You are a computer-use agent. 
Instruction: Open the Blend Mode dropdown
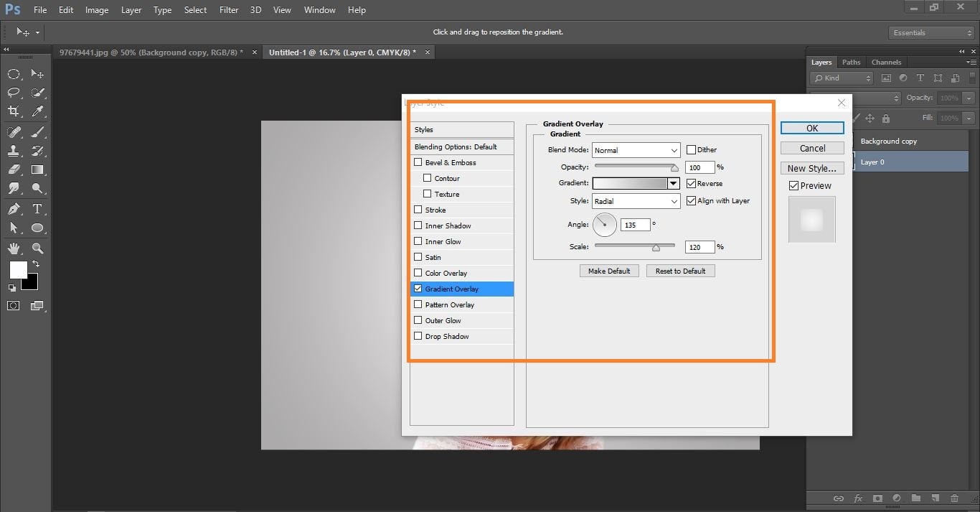(635, 149)
